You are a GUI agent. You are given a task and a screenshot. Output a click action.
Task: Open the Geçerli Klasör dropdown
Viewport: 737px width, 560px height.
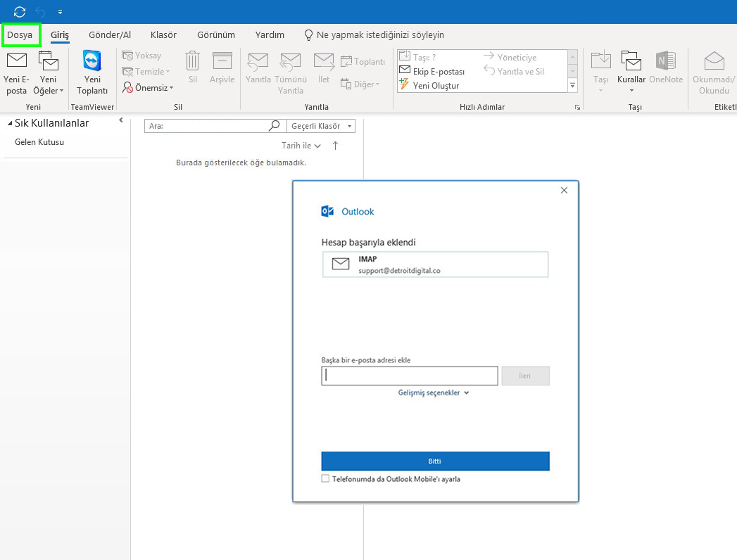pyautogui.click(x=320, y=125)
